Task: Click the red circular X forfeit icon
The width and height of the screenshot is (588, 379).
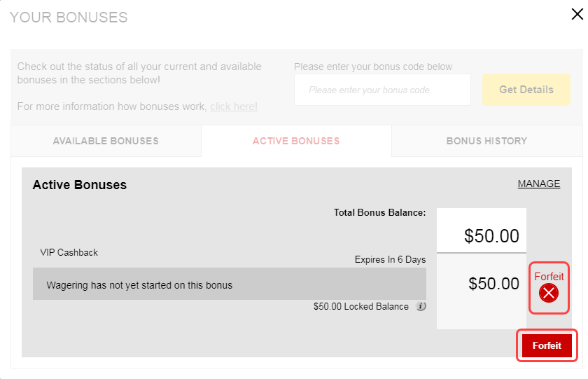Action: pyautogui.click(x=549, y=293)
